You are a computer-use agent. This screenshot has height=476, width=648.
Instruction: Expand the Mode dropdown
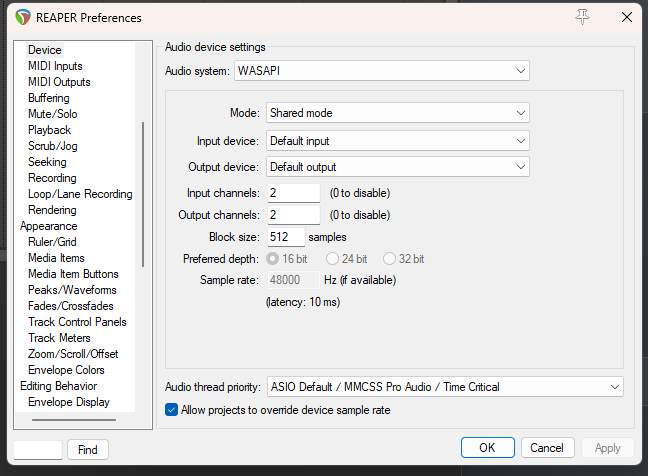point(397,113)
